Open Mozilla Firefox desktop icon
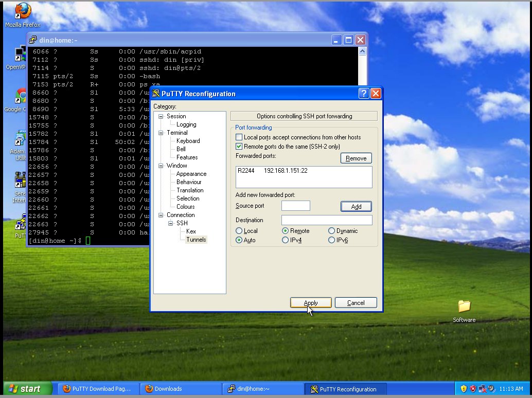Viewport: 532px width, 398px height. [x=22, y=11]
